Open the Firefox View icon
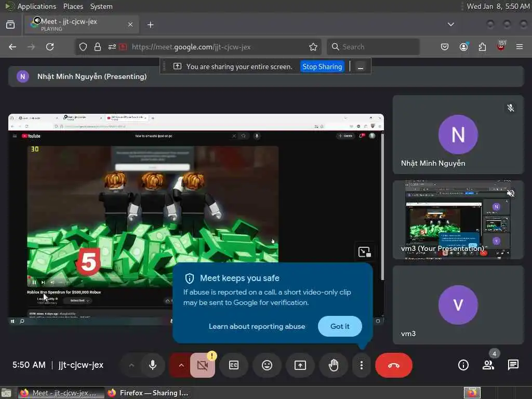The width and height of the screenshot is (532, 399). pos(10,24)
